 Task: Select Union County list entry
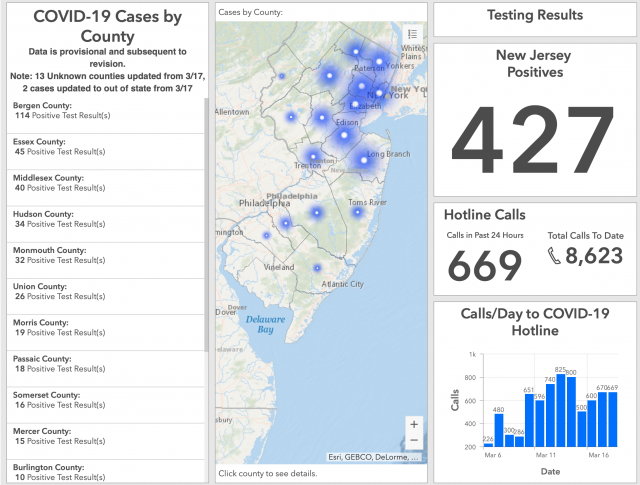[105, 291]
